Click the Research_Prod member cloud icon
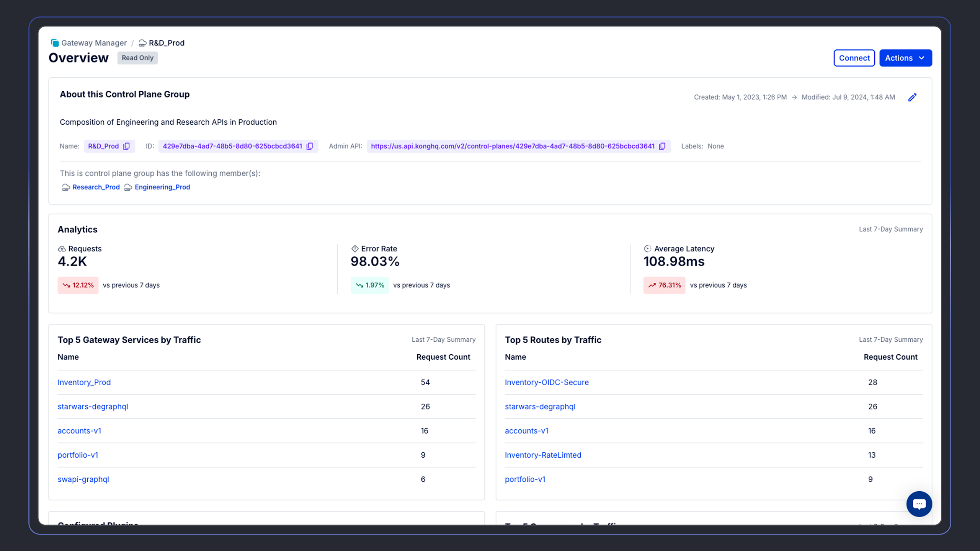This screenshot has height=551, width=980. (x=66, y=187)
